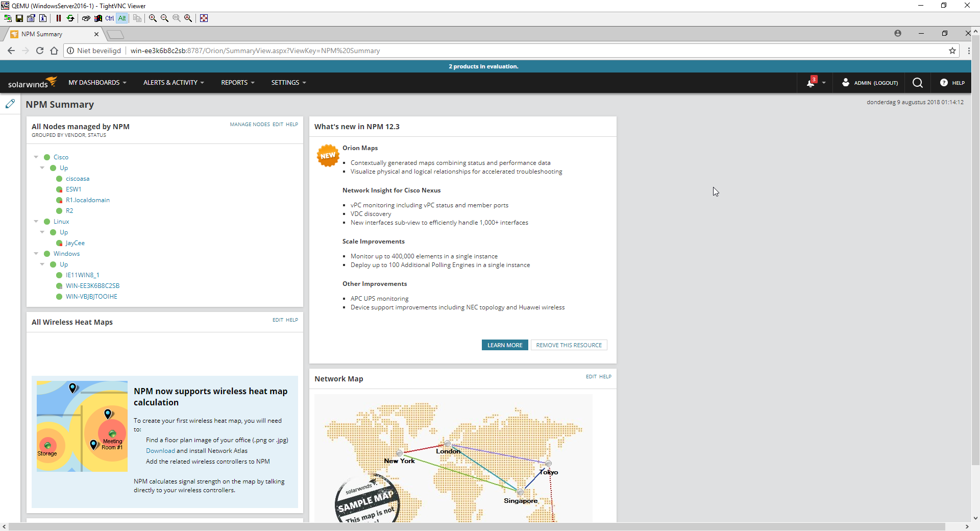Toggle the Ctrl key button in VNC toolbar
The height and width of the screenshot is (531, 980).
[x=109, y=18]
